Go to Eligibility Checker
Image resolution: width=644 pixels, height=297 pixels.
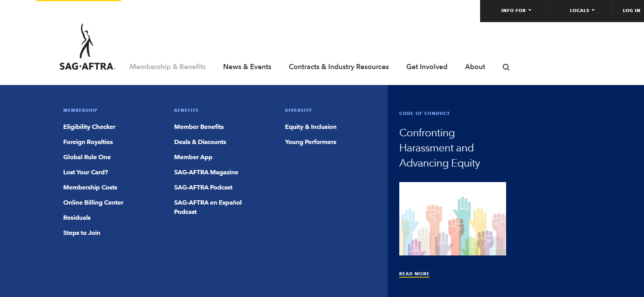(89, 127)
